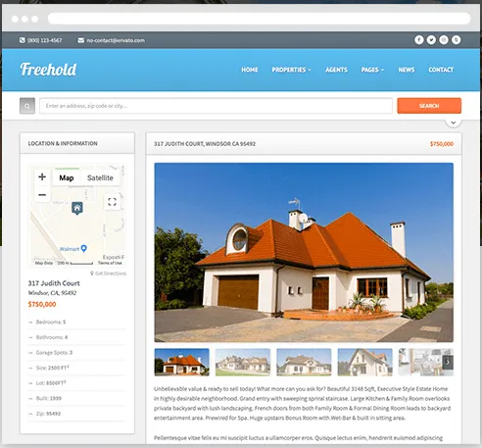Click the house marker on map
This screenshot has width=482, height=448.
pyautogui.click(x=77, y=208)
